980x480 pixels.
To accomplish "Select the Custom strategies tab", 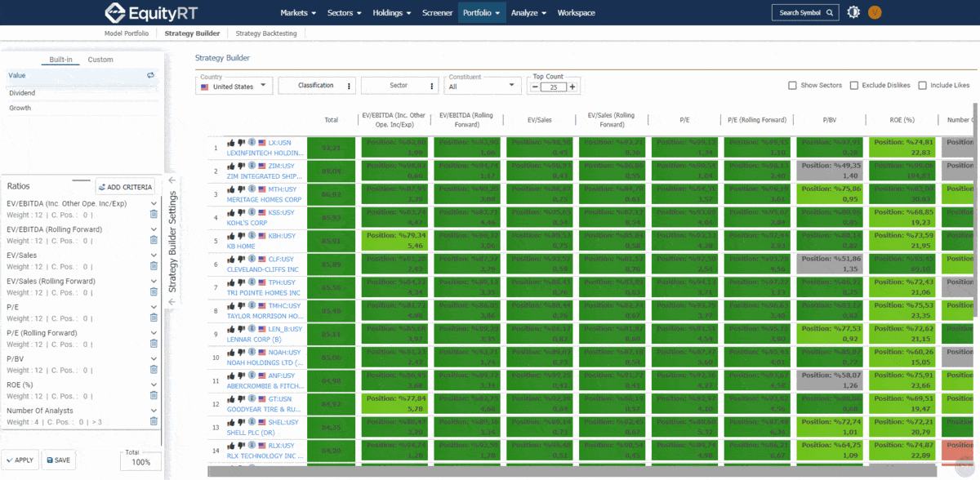I will point(100,60).
